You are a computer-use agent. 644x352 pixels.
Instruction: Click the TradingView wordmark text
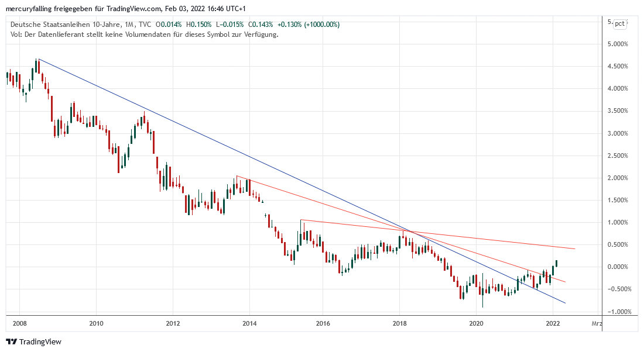point(40,341)
